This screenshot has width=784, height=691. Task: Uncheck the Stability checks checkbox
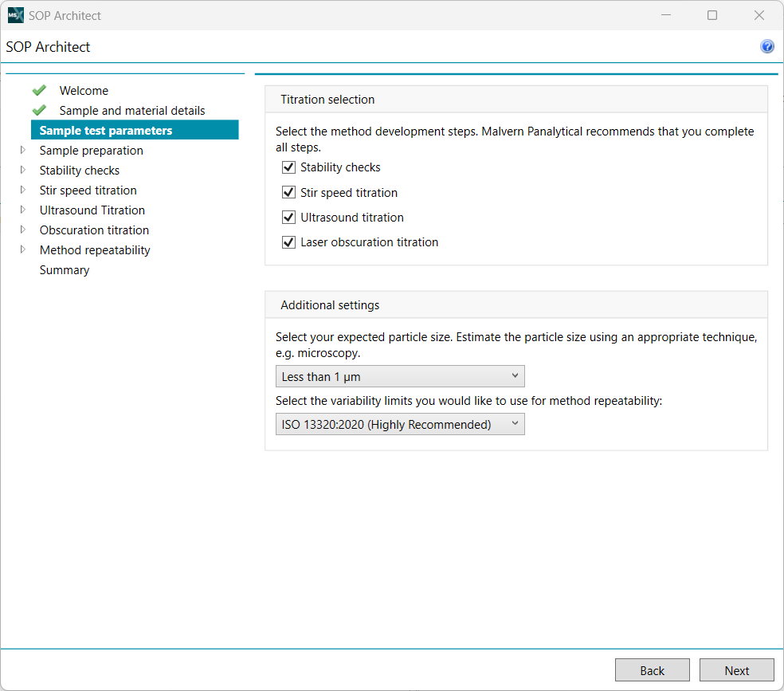pyautogui.click(x=289, y=167)
